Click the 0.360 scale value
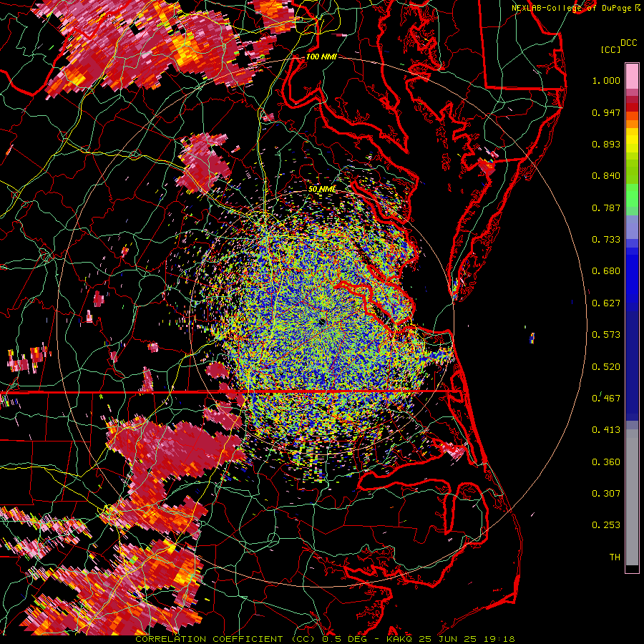Screen dimensions: 644x644 coord(606,462)
